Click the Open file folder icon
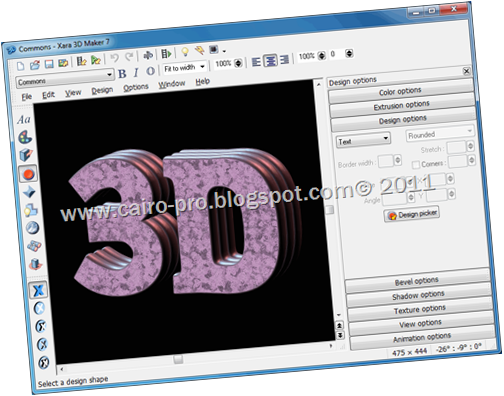The height and width of the screenshot is (396, 504). [x=35, y=65]
